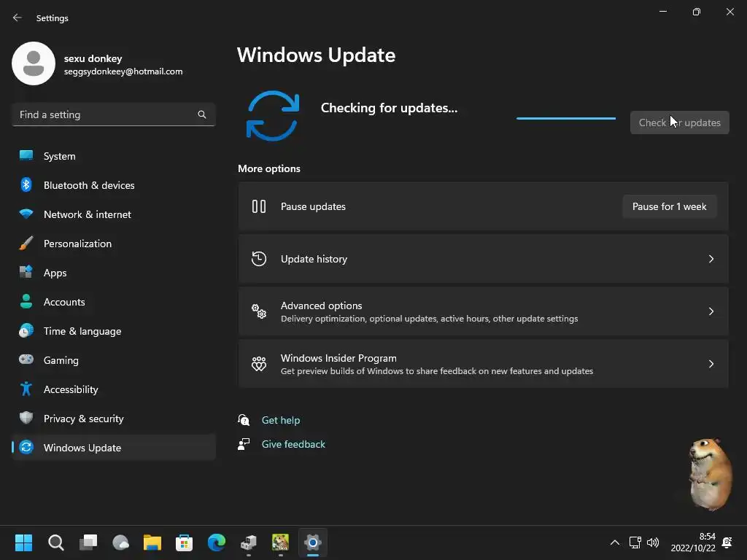Click the Advanced options gears icon
This screenshot has height=560, width=747.
(259, 311)
